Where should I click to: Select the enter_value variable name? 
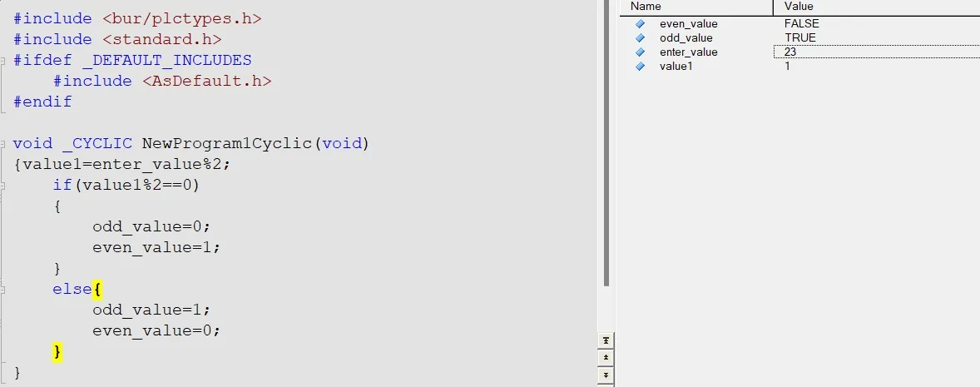pyautogui.click(x=688, y=52)
